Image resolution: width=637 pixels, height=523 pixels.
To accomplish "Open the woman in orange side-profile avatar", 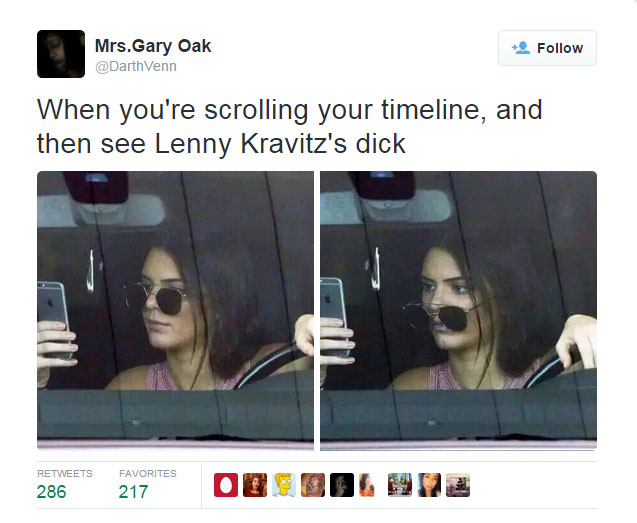I will [367, 485].
